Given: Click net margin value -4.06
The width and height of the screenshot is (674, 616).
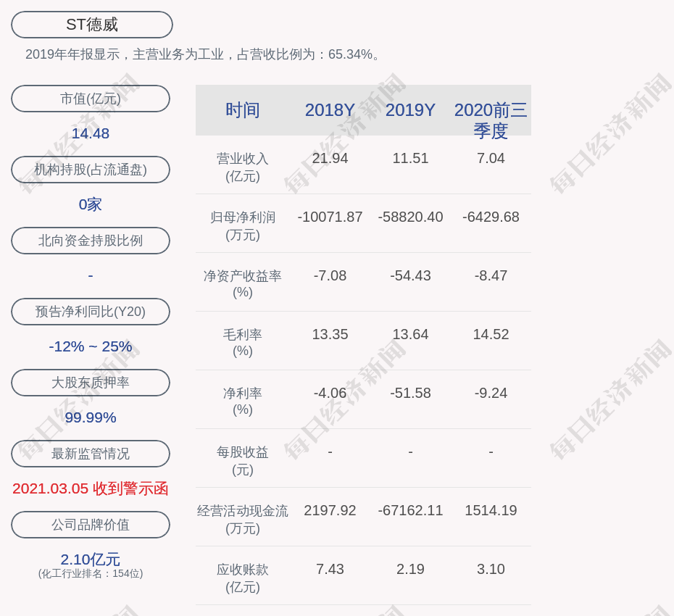Looking at the screenshot, I should point(330,394).
